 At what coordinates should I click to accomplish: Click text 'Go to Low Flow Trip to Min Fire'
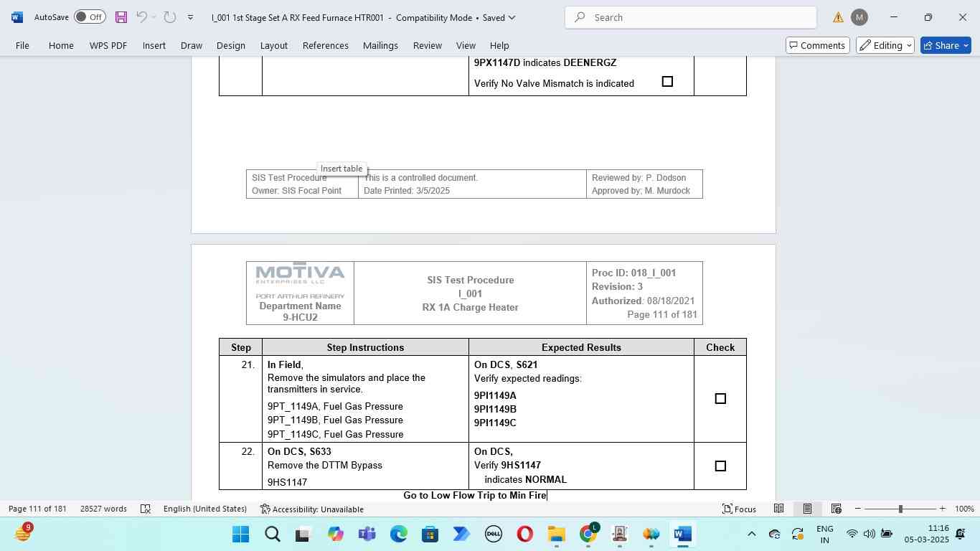475,496
